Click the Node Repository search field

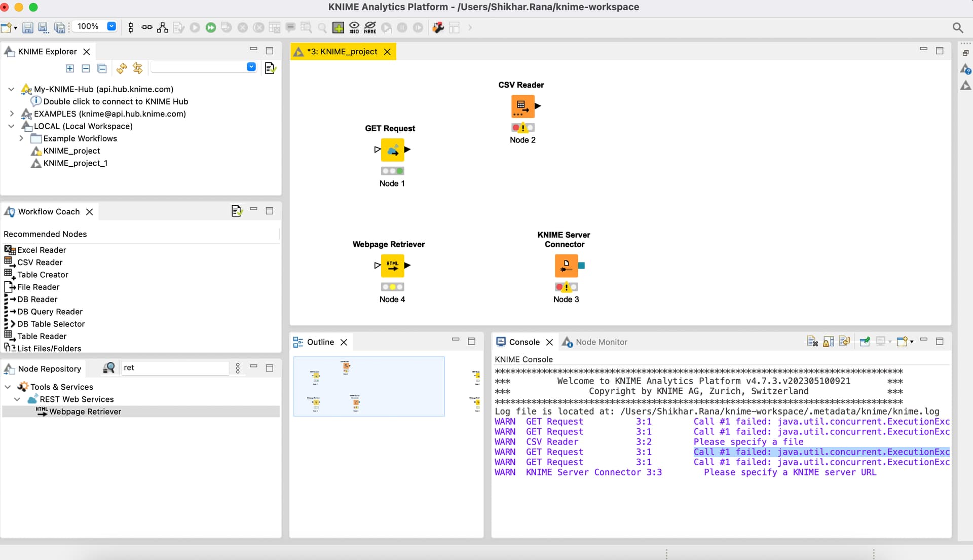pyautogui.click(x=174, y=368)
